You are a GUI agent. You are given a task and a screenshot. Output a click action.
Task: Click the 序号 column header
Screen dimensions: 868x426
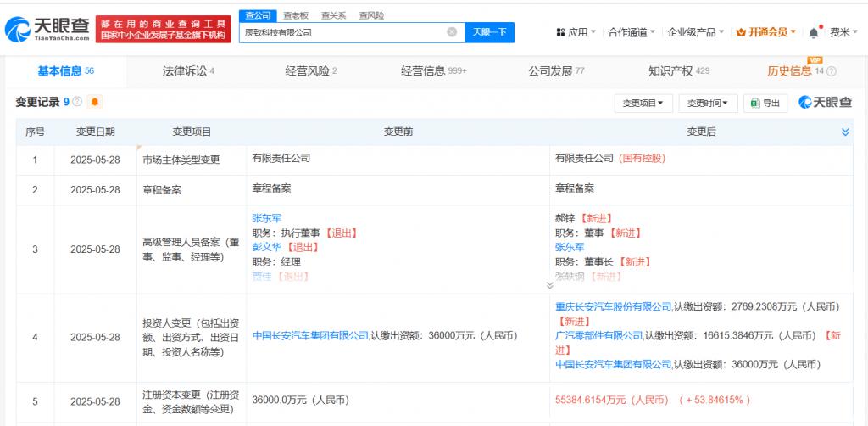tap(36, 132)
